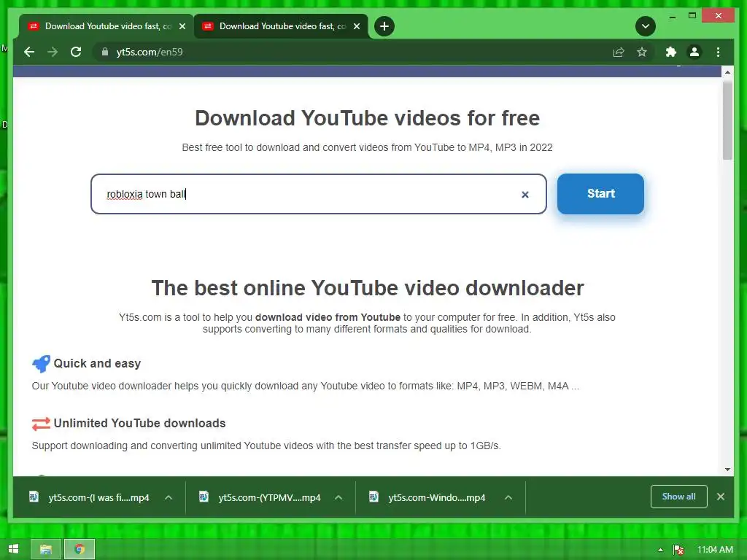
Task: Click the blue Start button
Action: click(x=600, y=194)
